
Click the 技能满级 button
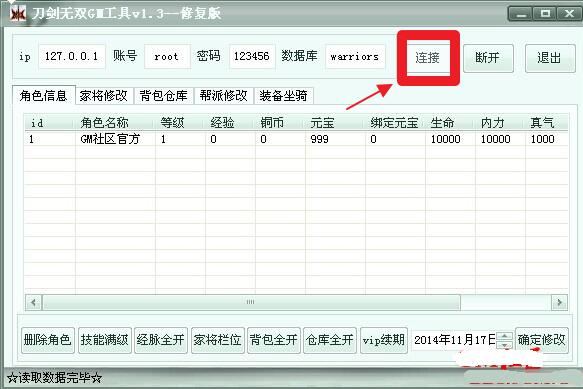click(104, 340)
